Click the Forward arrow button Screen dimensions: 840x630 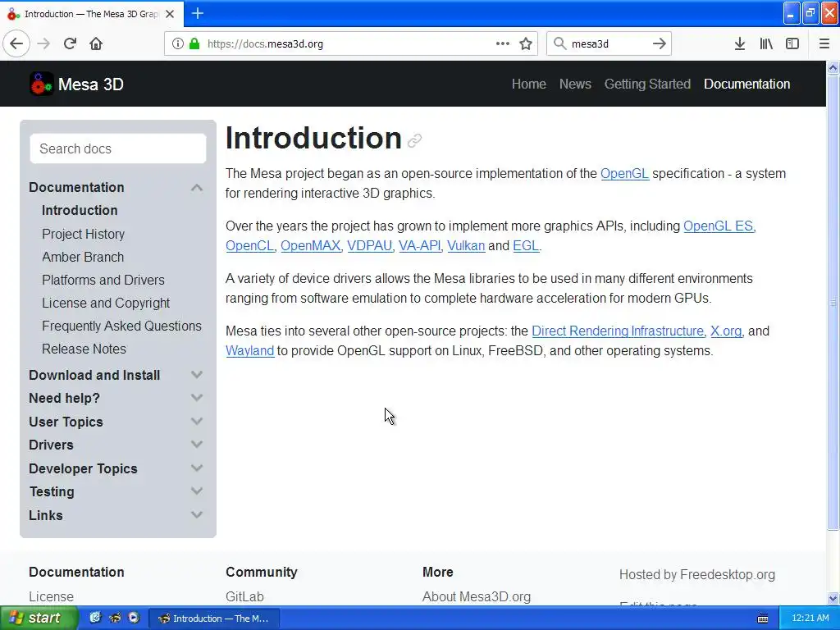43,44
